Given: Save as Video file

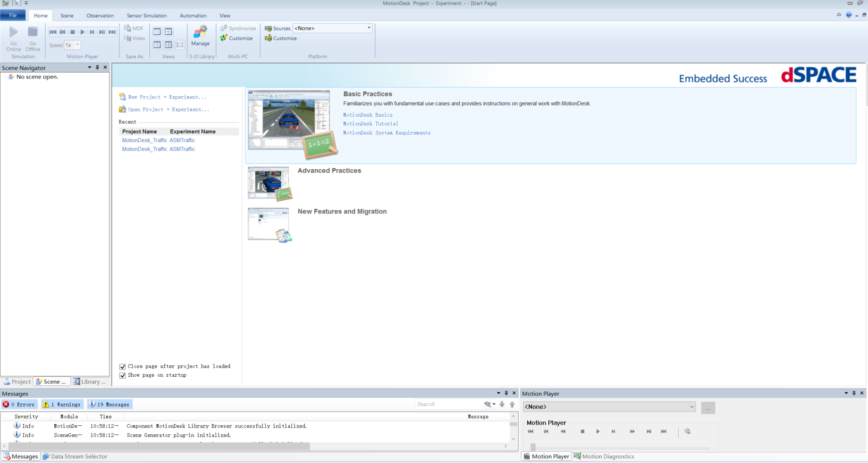Looking at the screenshot, I should tap(135, 38).
